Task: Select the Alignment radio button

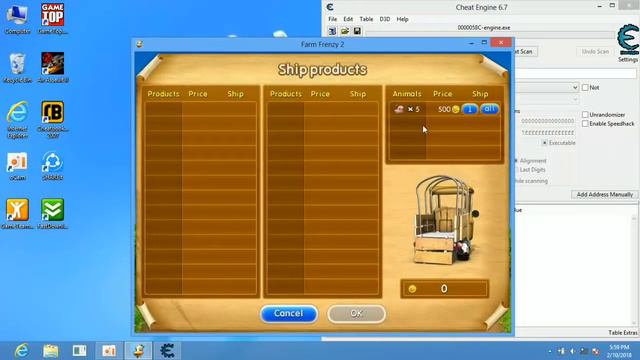Action: tap(516, 161)
